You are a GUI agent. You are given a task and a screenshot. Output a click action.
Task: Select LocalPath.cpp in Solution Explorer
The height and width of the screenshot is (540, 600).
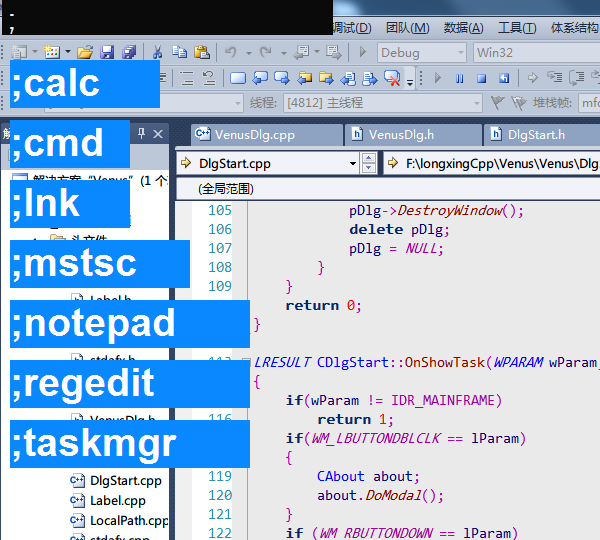click(129, 521)
